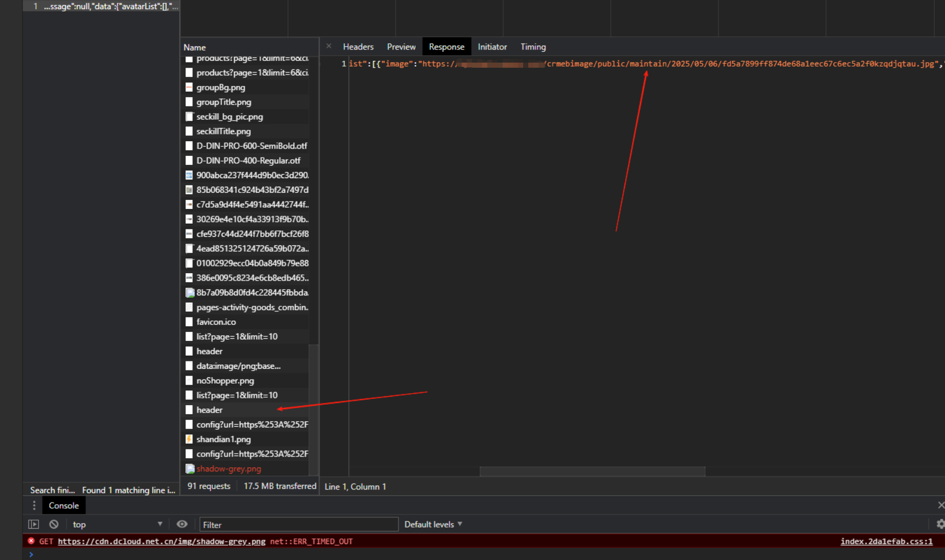The height and width of the screenshot is (560, 945).
Task: Click response line number 1
Action: coord(344,64)
